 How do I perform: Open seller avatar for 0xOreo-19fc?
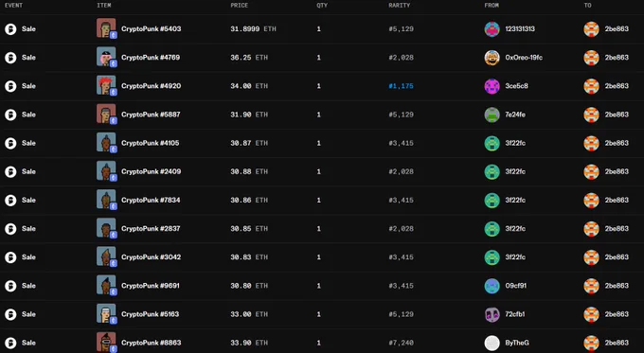click(x=492, y=58)
